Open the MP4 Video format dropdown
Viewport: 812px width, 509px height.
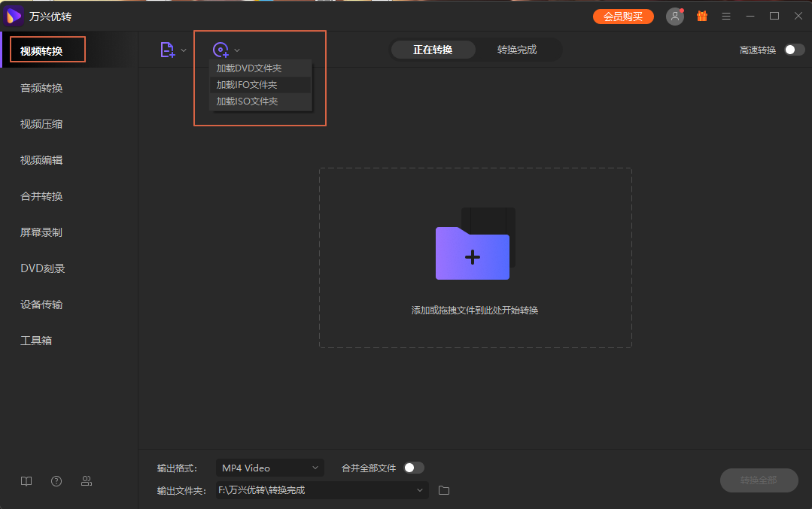(269, 467)
